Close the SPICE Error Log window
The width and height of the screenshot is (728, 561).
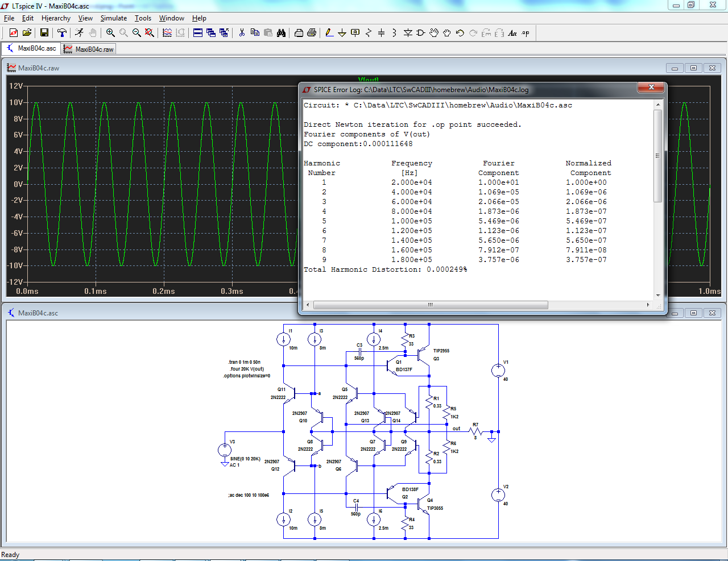651,87
